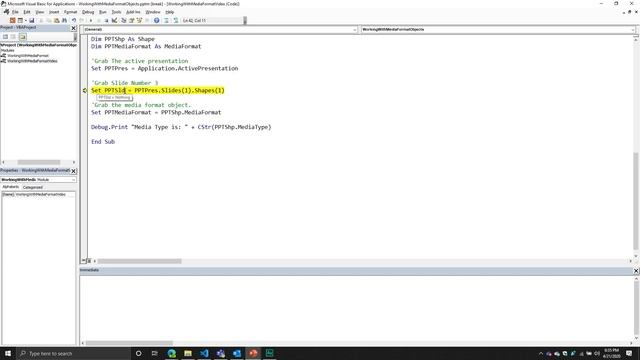Open the Window menu
The width and height of the screenshot is (640, 360).
[x=153, y=12]
